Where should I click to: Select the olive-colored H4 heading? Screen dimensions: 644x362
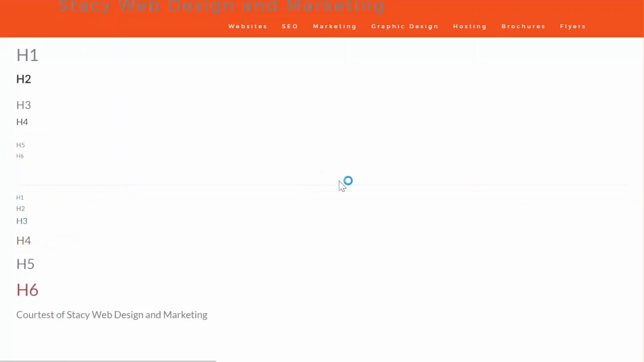point(24,241)
